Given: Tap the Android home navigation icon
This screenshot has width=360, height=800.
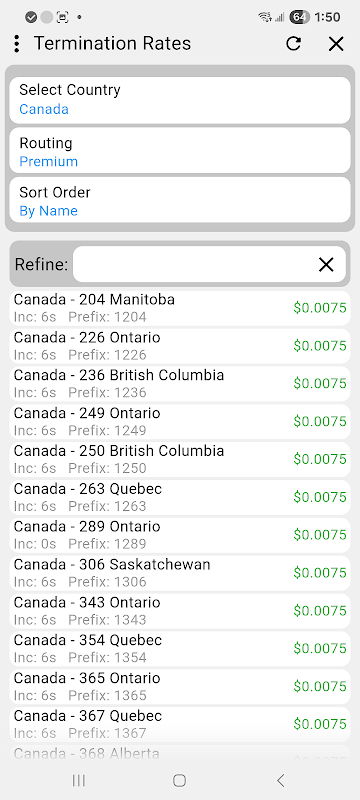Looking at the screenshot, I should coord(179,780).
